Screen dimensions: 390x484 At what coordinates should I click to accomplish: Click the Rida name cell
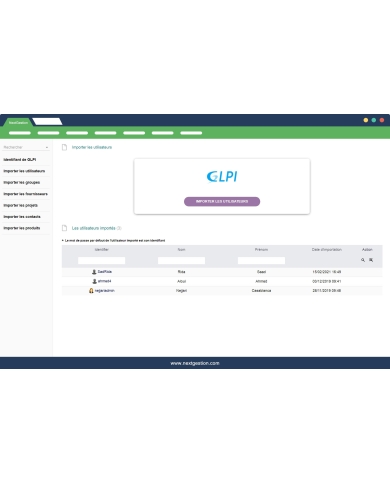point(181,272)
